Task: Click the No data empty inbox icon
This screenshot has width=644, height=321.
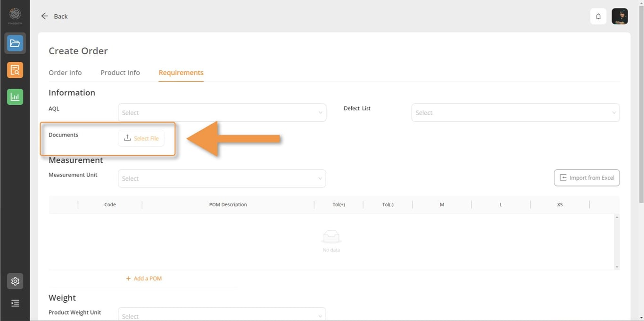Action: pos(331,237)
